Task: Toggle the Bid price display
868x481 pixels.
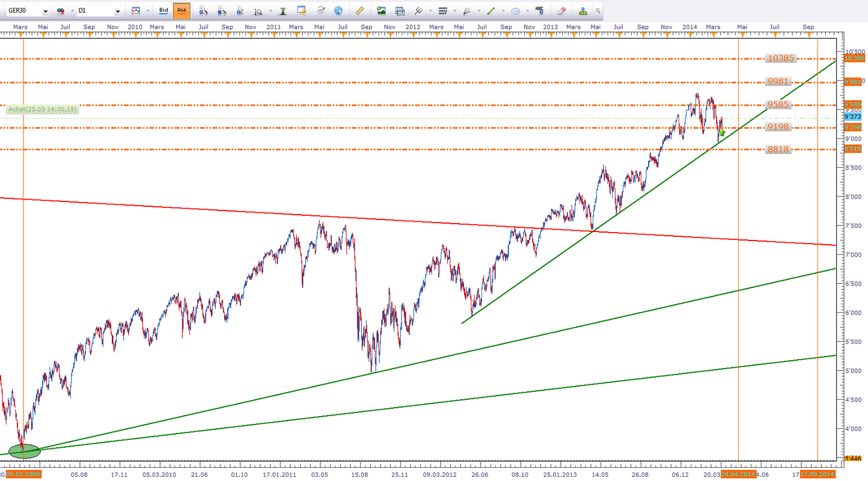Action: click(x=164, y=11)
